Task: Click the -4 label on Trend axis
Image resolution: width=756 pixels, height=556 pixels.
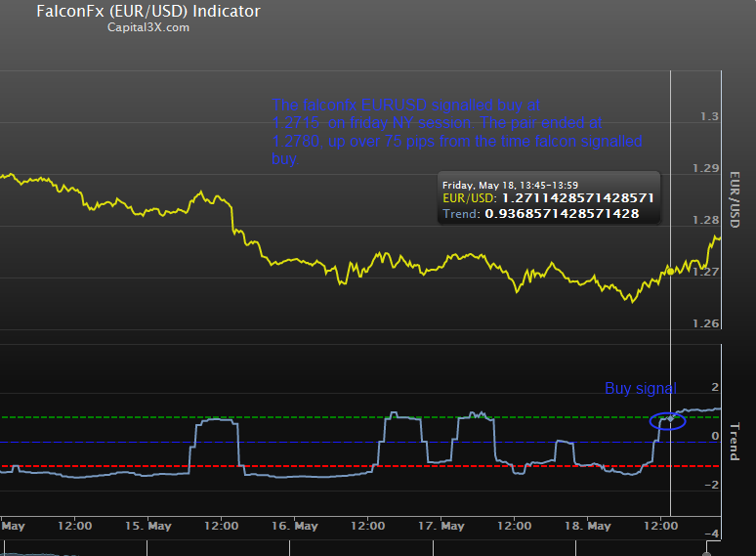Action: (x=712, y=534)
